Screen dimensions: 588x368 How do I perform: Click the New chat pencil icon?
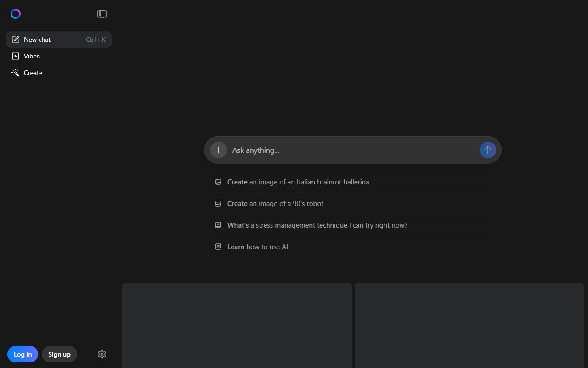pyautogui.click(x=15, y=39)
